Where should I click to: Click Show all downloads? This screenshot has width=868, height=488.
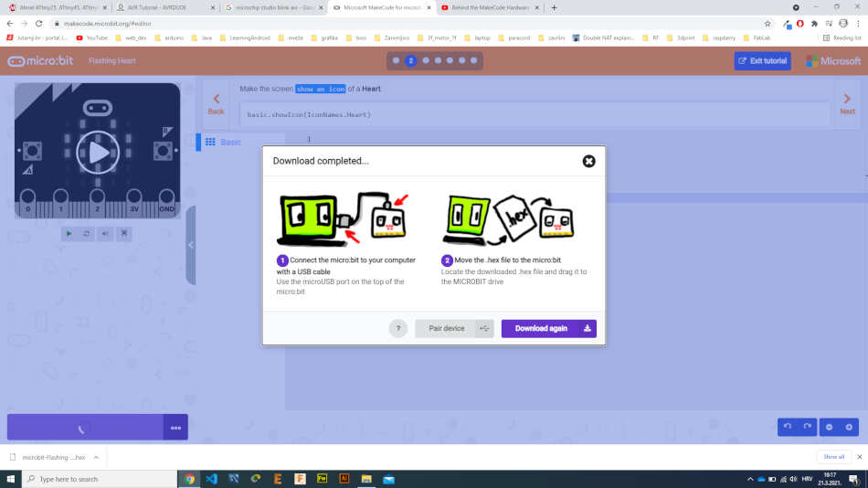(833, 457)
